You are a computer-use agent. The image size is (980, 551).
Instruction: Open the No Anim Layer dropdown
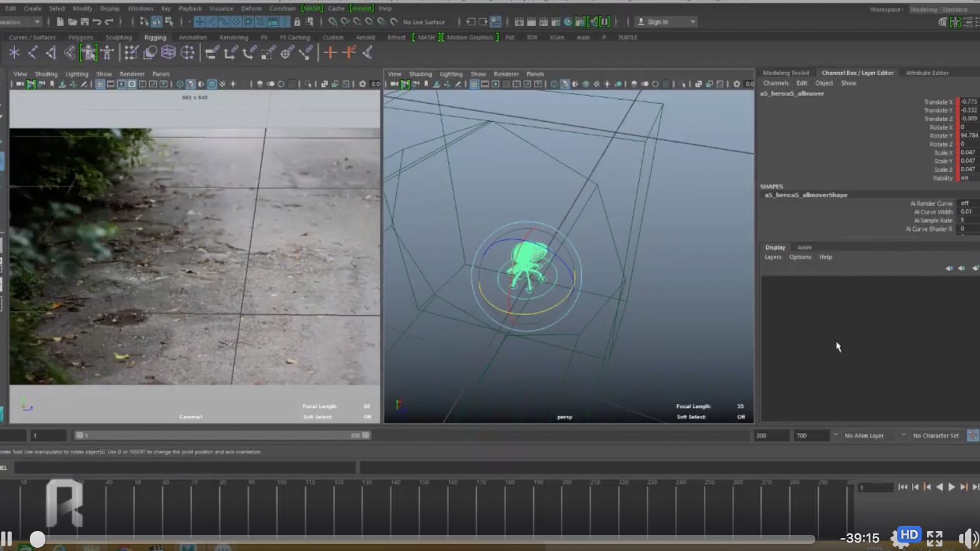[865, 436]
